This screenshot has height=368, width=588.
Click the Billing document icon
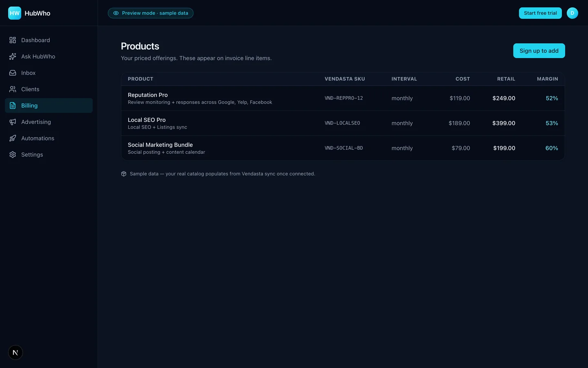point(13,105)
